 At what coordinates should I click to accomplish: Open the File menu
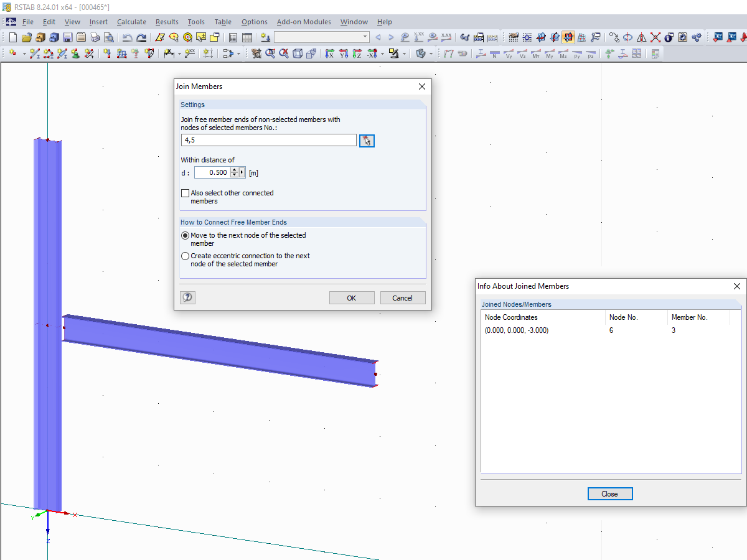(28, 22)
